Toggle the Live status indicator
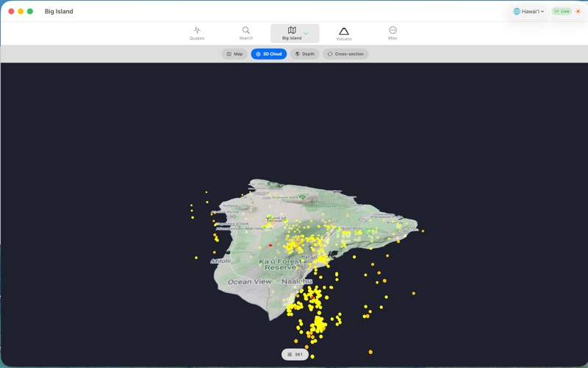This screenshot has height=368, width=588. 562,11
